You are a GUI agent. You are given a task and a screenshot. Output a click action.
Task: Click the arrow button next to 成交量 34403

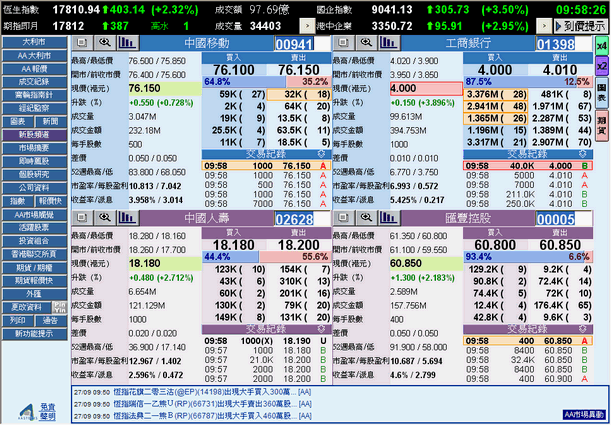click(x=307, y=26)
